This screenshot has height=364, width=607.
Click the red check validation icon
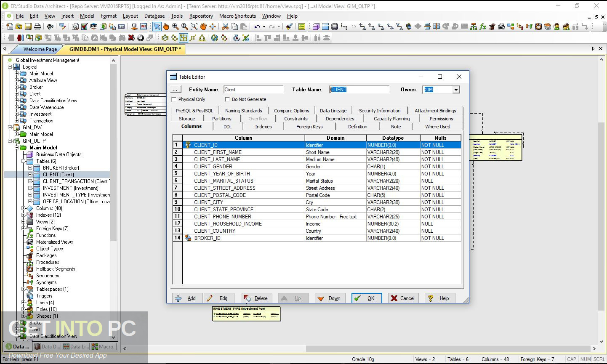[84, 27]
